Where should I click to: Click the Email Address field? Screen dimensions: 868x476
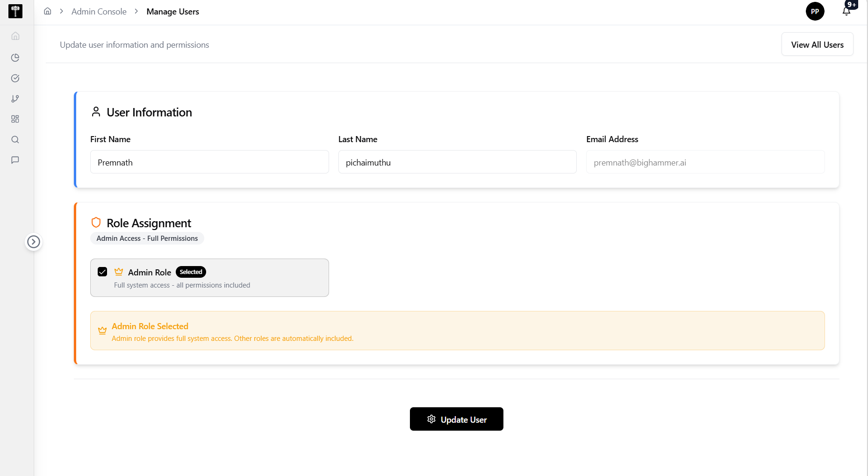[x=706, y=162]
